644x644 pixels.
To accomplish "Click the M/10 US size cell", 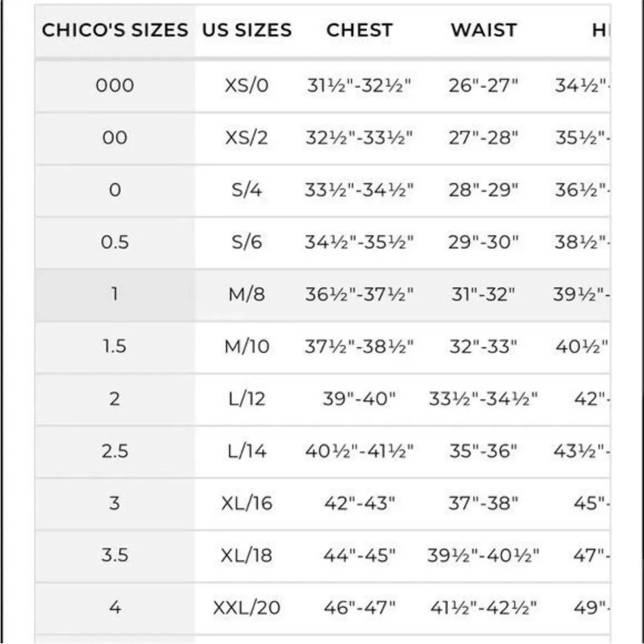I will 247,346.
